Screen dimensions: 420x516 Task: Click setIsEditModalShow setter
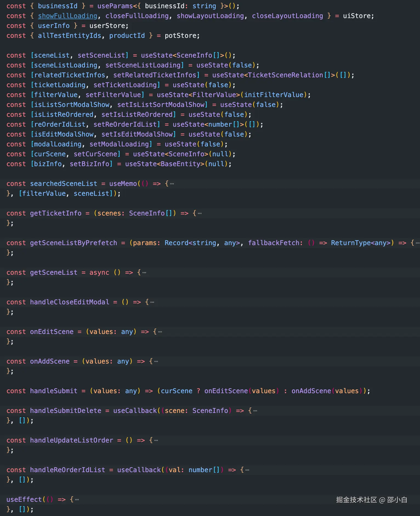coord(137,134)
